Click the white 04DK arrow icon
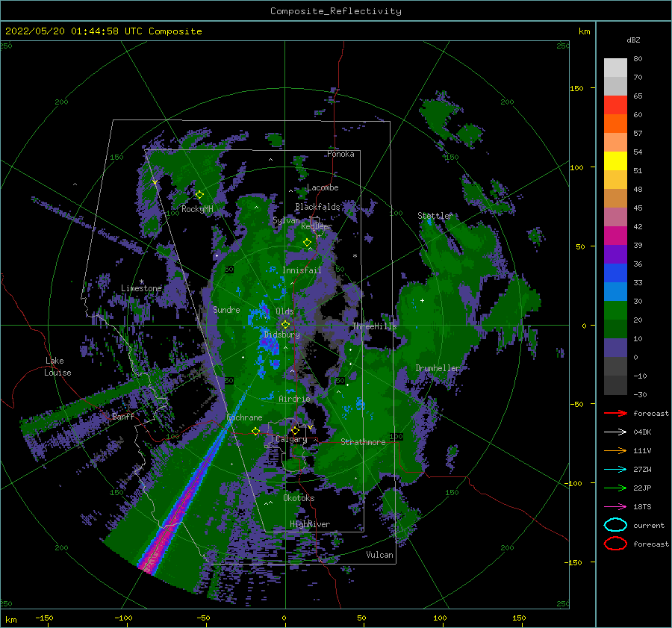The image size is (672, 628). click(x=615, y=432)
